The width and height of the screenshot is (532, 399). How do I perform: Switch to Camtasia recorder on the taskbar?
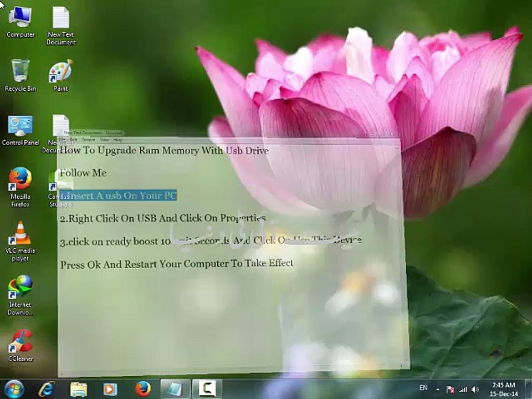pos(207,389)
